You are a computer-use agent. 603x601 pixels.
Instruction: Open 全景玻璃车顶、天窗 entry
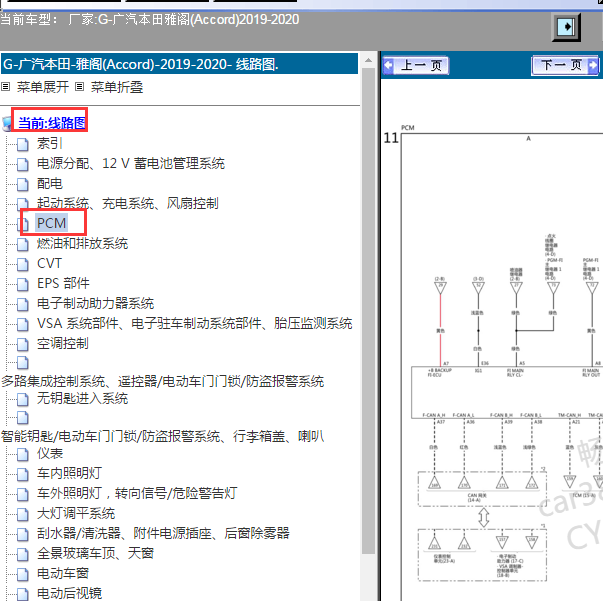[95, 553]
